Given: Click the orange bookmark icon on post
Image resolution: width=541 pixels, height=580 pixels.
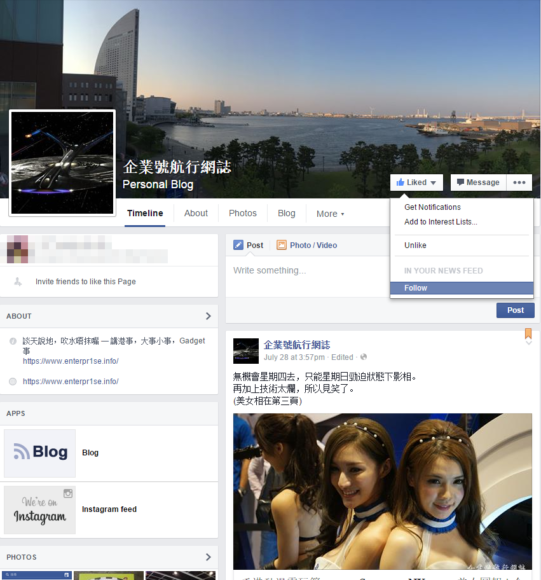Looking at the screenshot, I should 528,333.
